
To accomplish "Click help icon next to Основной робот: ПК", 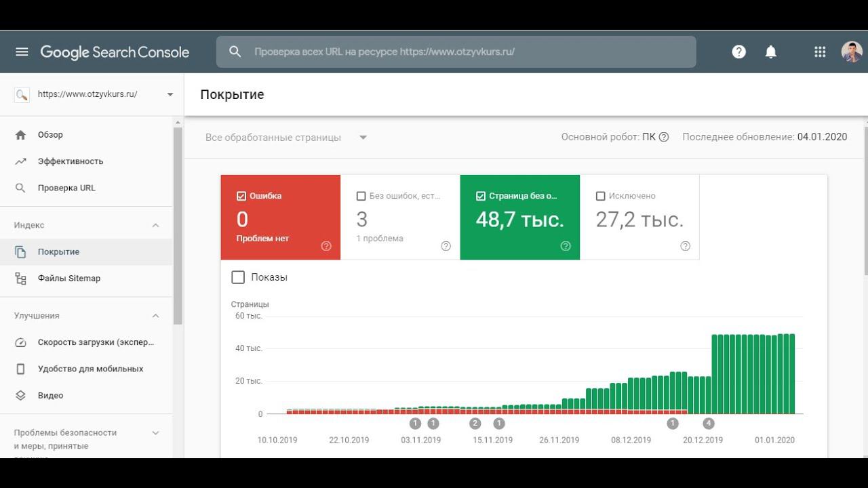I will 664,137.
